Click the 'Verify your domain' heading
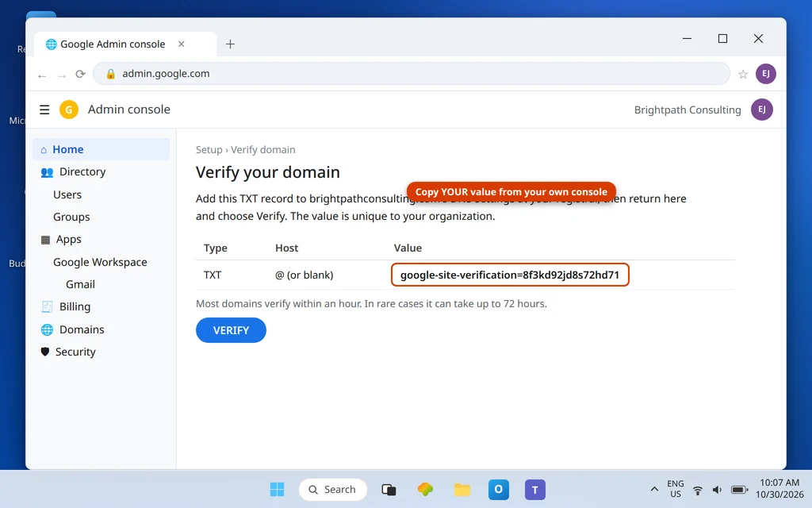The width and height of the screenshot is (812, 508). click(268, 172)
